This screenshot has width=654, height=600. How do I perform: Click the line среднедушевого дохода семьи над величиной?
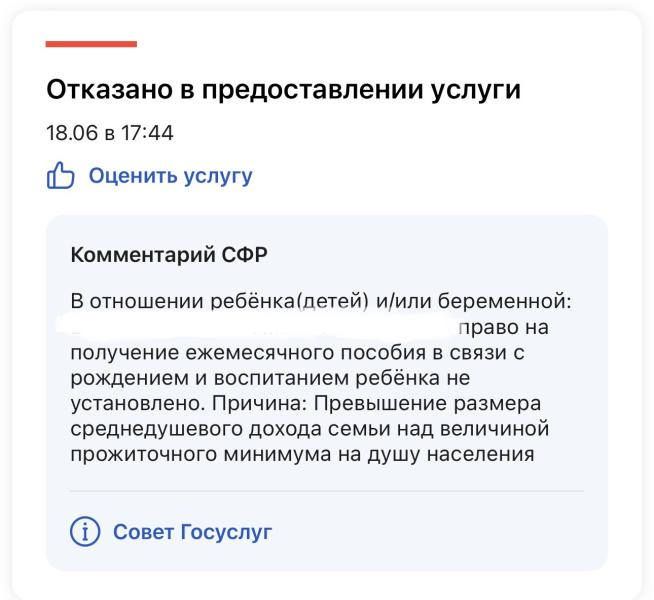[x=309, y=429]
